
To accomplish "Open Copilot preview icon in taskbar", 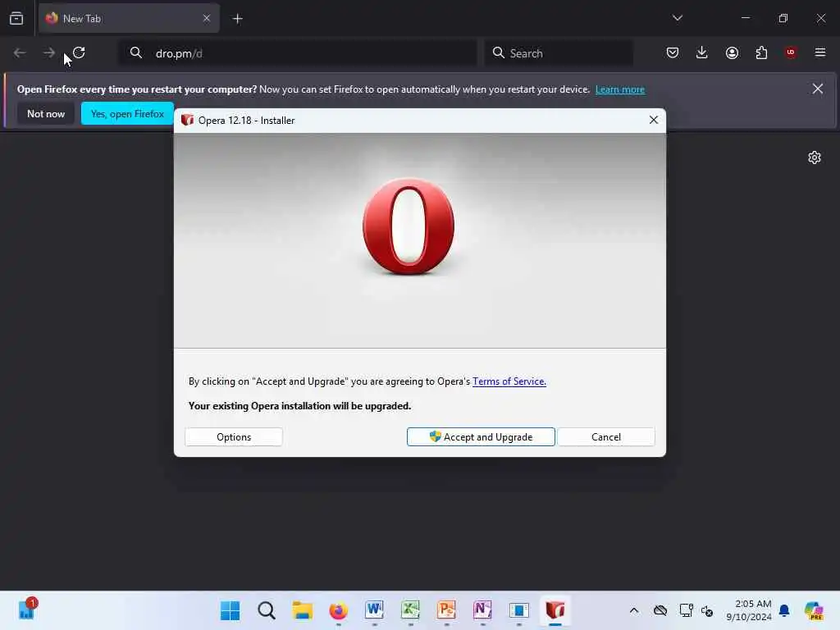I will tap(814, 610).
